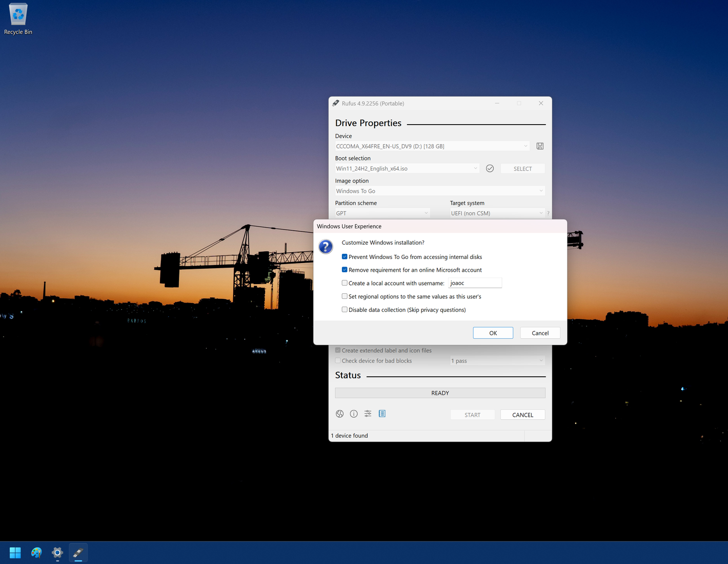This screenshot has width=728, height=564.
Task: Uncheck Prevent Windows To Go from accessing internal disks
Action: pyautogui.click(x=344, y=256)
